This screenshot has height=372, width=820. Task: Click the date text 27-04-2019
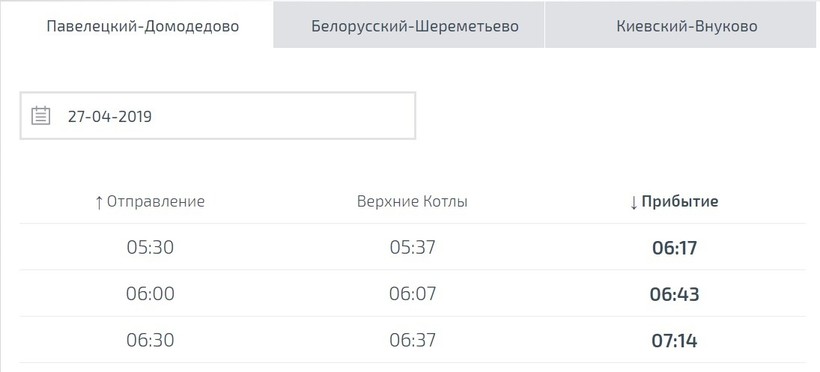click(x=110, y=116)
